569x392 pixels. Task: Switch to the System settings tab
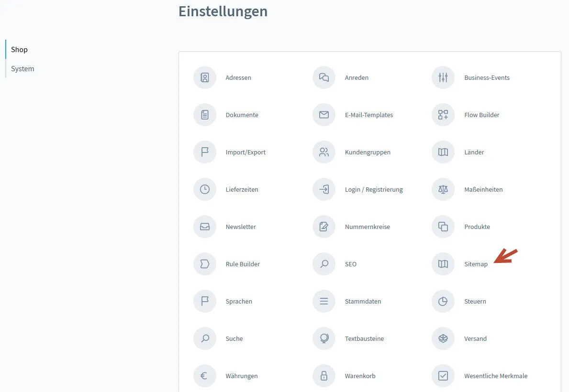coord(22,69)
